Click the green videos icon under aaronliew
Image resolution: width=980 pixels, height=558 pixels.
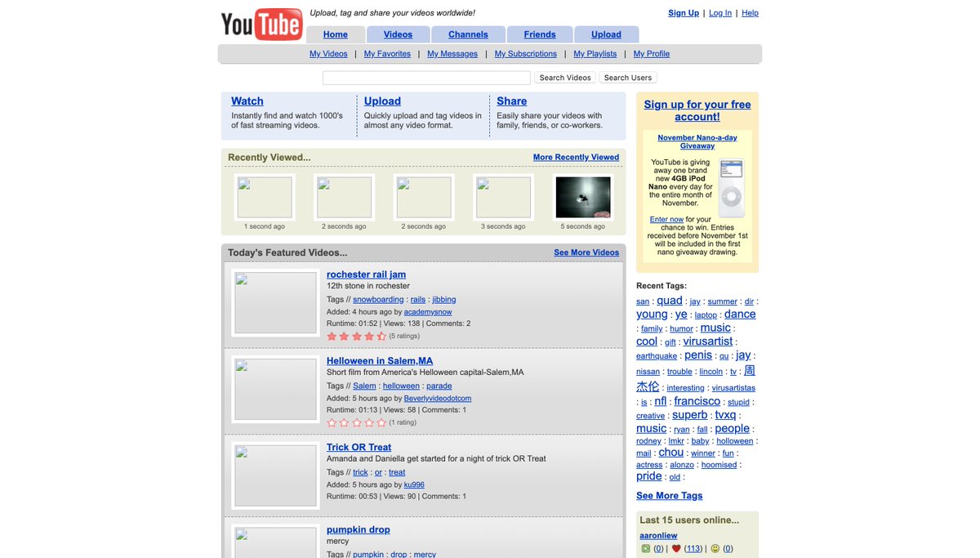(645, 549)
